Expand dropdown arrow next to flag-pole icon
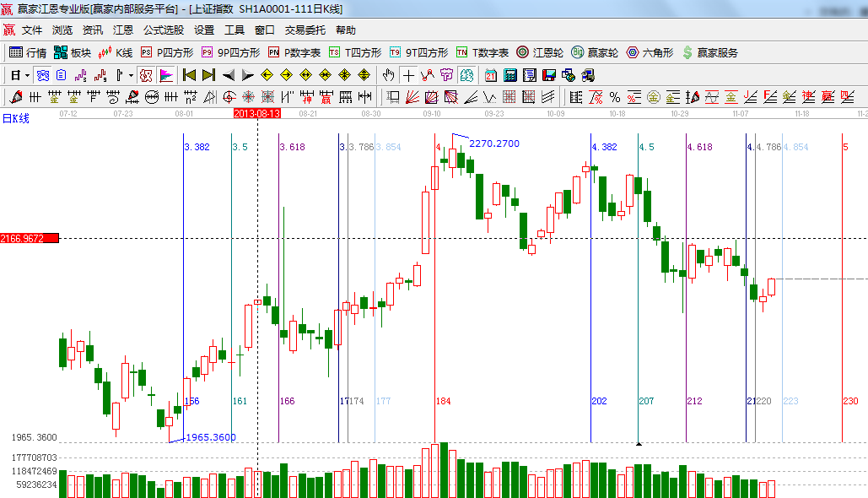Image resolution: width=868 pixels, height=498 pixels. (131, 75)
